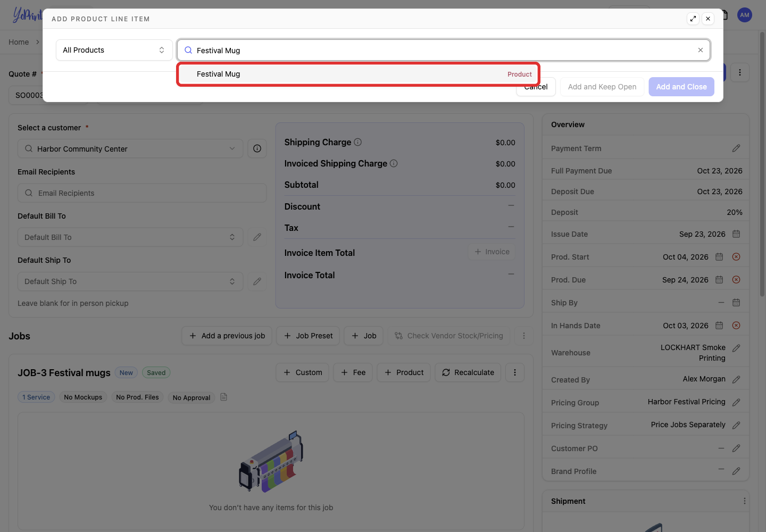Click the No Mockups tag

(83, 397)
